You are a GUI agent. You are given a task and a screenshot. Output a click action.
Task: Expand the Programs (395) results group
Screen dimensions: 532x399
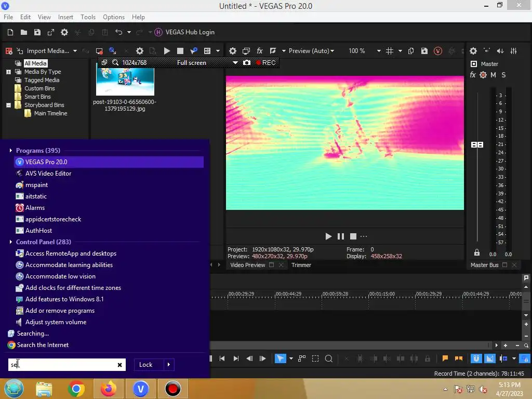pyautogui.click(x=10, y=150)
